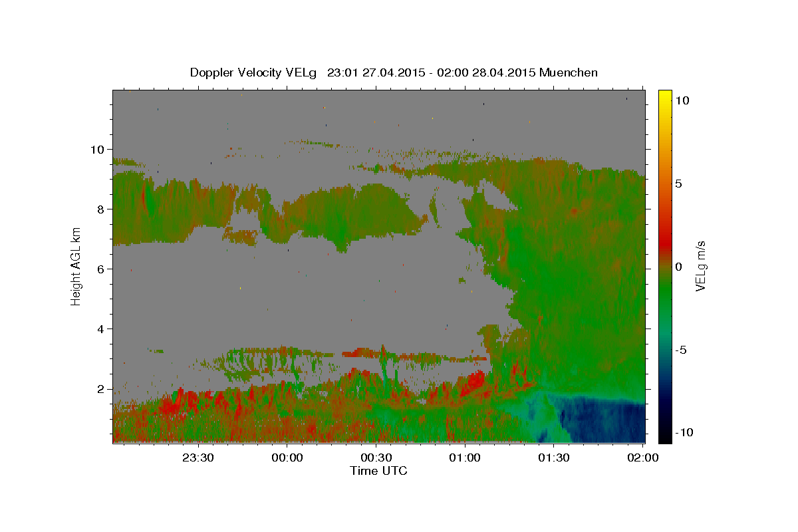This screenshot has width=798, height=532.
Task: Click the 23:30 time tick label
Action: [x=198, y=458]
